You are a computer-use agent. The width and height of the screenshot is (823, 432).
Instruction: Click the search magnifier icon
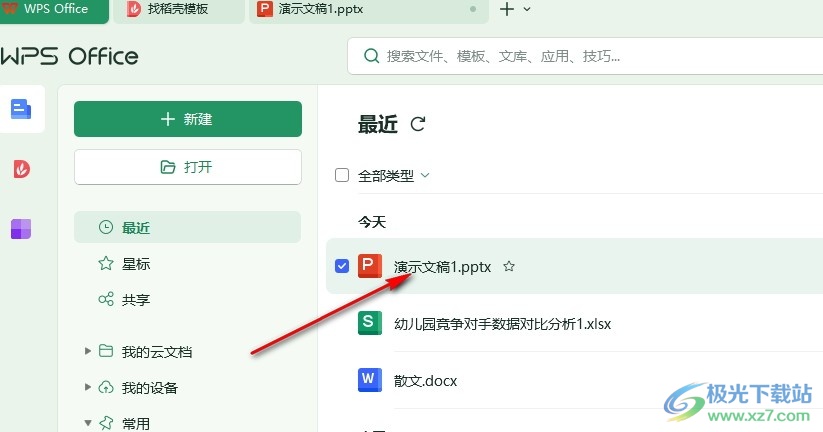pos(371,56)
